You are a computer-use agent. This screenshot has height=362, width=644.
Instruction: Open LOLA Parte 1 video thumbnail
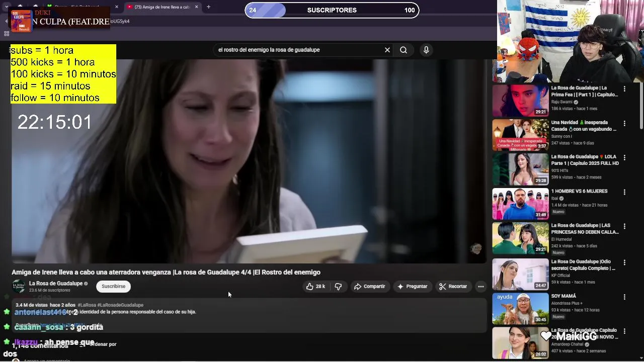pos(520,169)
